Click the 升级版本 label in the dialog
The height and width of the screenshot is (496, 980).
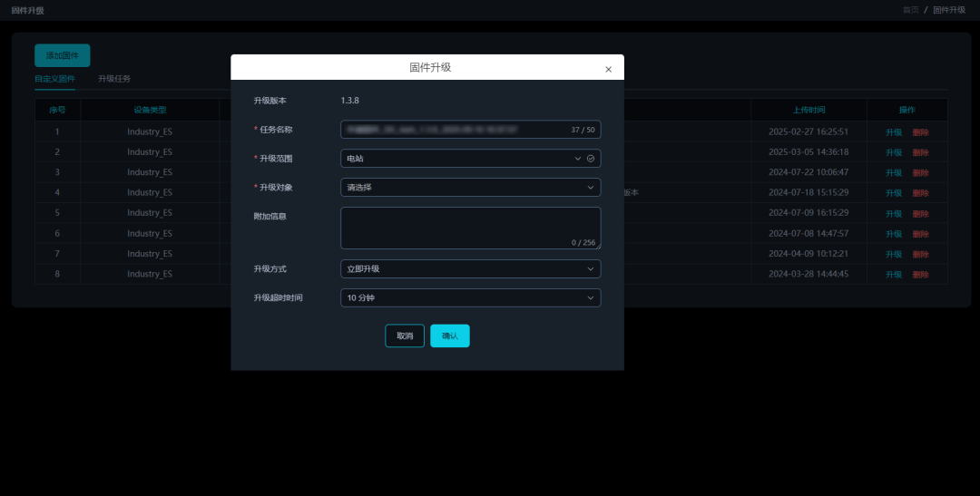coord(270,101)
